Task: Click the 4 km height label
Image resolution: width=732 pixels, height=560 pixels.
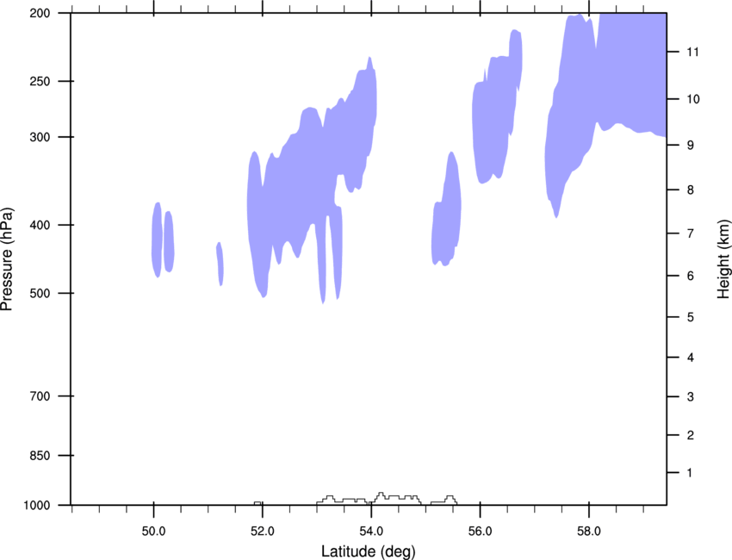Action: (690, 358)
